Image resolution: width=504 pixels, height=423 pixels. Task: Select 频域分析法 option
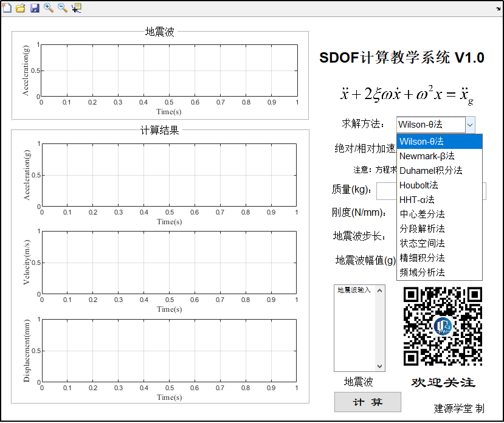pos(440,272)
